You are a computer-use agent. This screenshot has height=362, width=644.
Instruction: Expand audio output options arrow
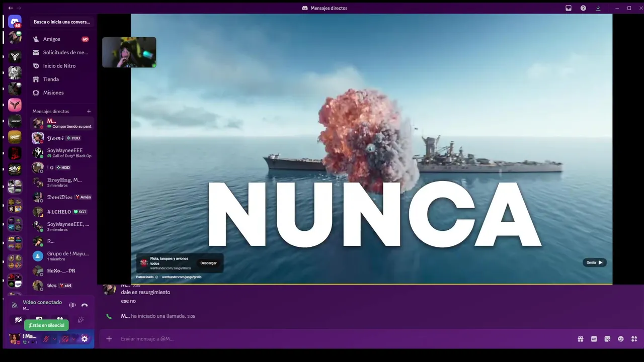(73, 339)
